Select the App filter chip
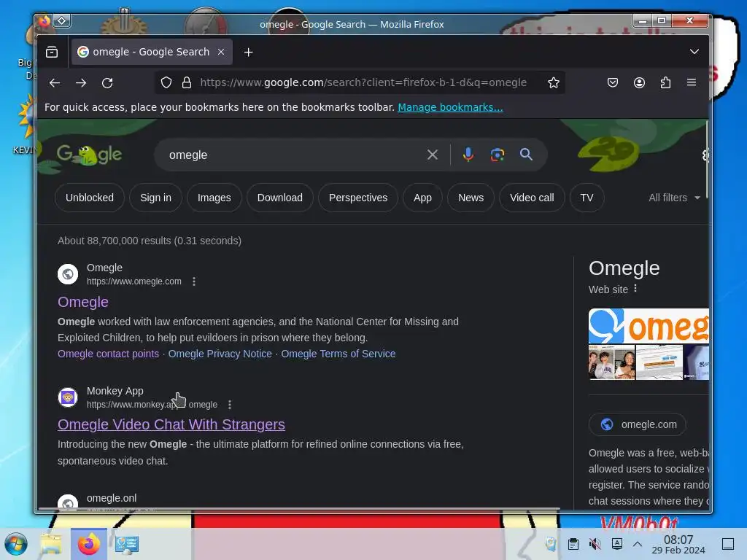747x560 pixels. (422, 198)
